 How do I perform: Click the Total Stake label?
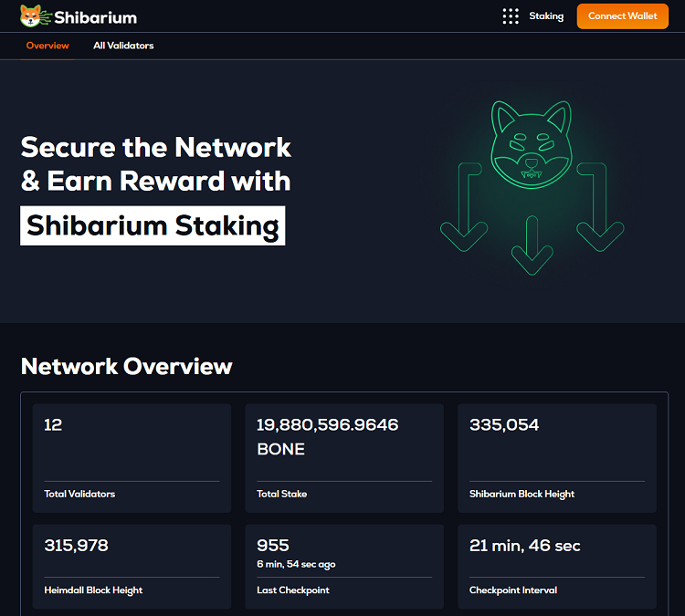point(282,494)
